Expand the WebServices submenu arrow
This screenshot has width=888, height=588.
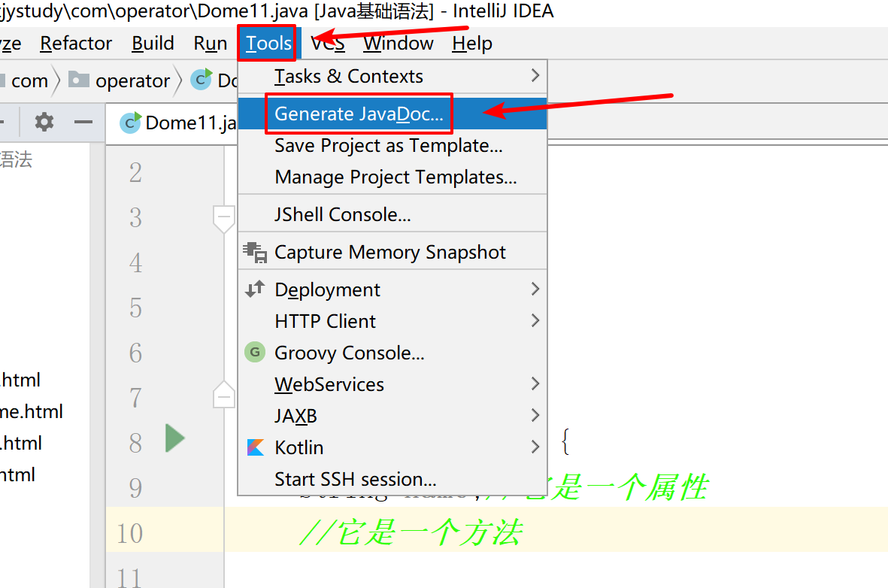point(535,383)
